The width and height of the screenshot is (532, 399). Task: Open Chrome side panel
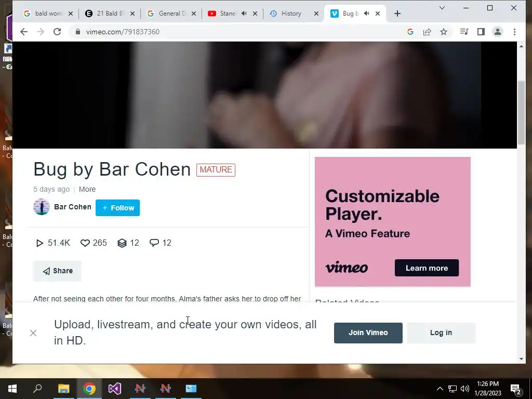coord(481,32)
